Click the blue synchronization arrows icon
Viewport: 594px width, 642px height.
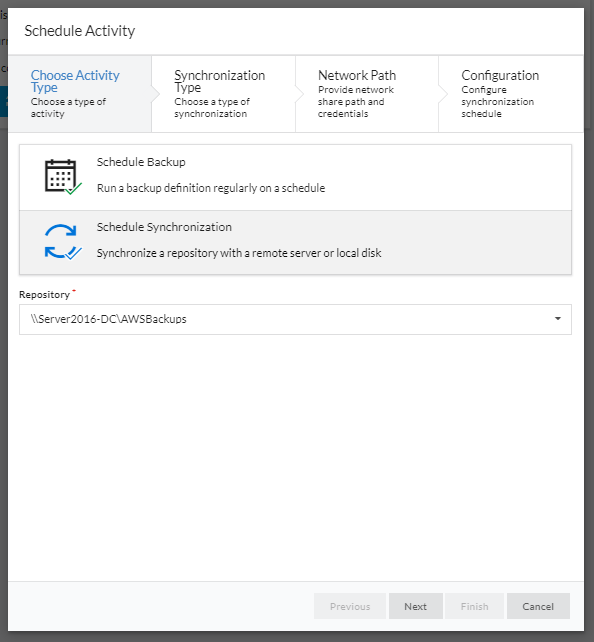click(63, 242)
